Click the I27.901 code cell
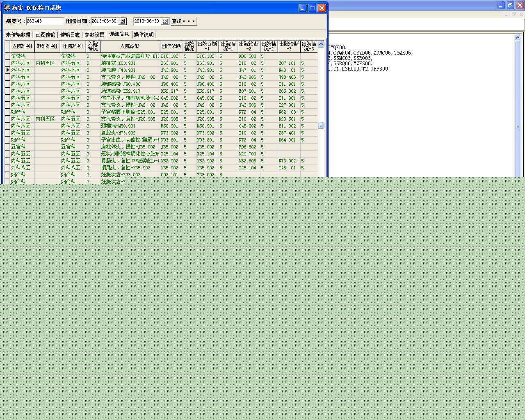This screenshot has width=525, height=420. click(x=289, y=105)
